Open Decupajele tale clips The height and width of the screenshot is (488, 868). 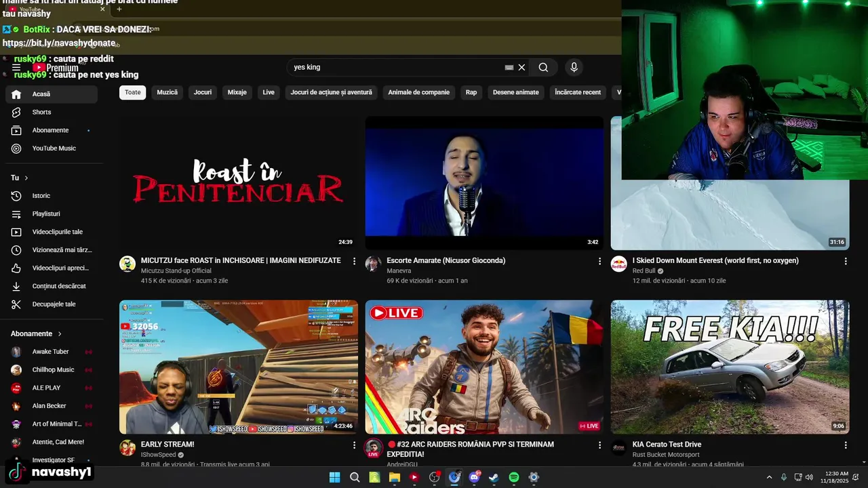click(x=52, y=304)
